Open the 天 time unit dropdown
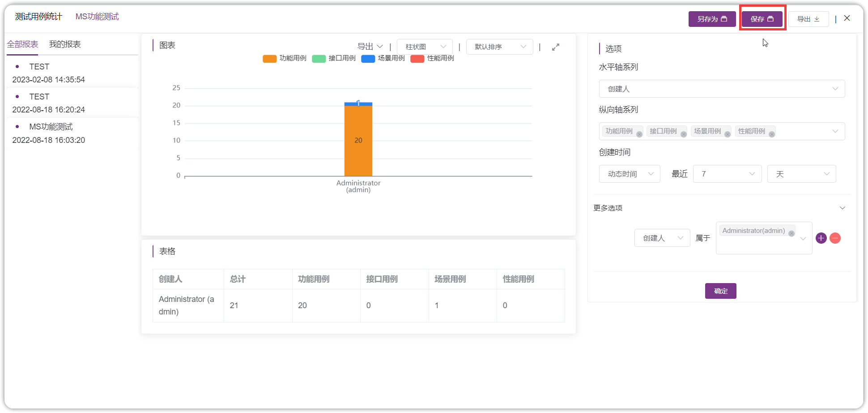This screenshot has width=868, height=413. click(801, 174)
